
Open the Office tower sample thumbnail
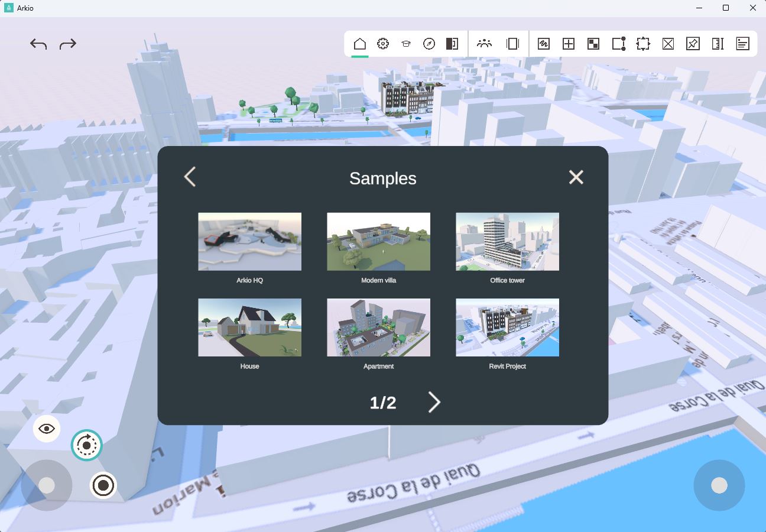(507, 242)
